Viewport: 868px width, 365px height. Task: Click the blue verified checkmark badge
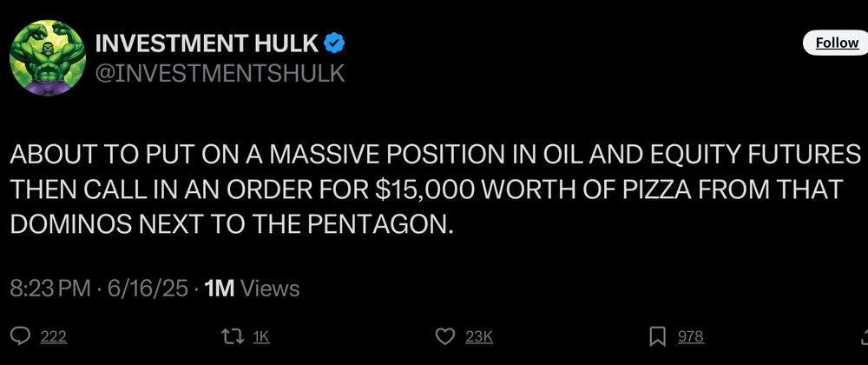pyautogui.click(x=335, y=44)
